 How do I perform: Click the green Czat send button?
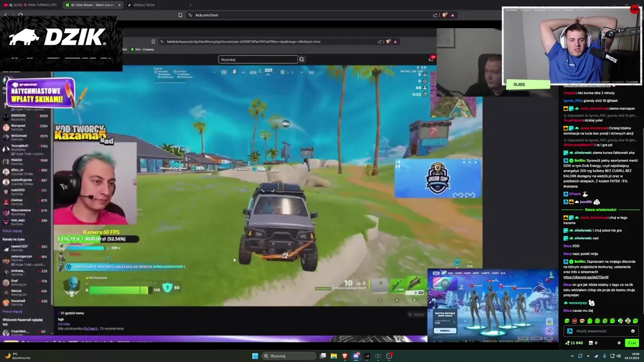pos(632,343)
